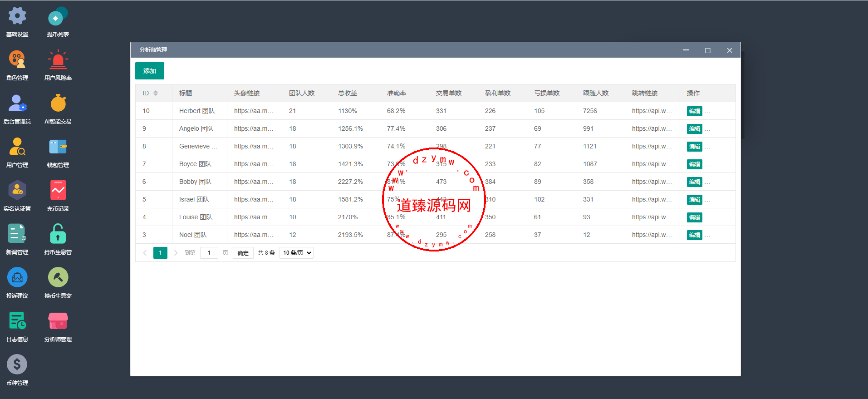The width and height of the screenshot is (868, 399).
Task: Open 日志信息 log icon
Action: (x=17, y=321)
